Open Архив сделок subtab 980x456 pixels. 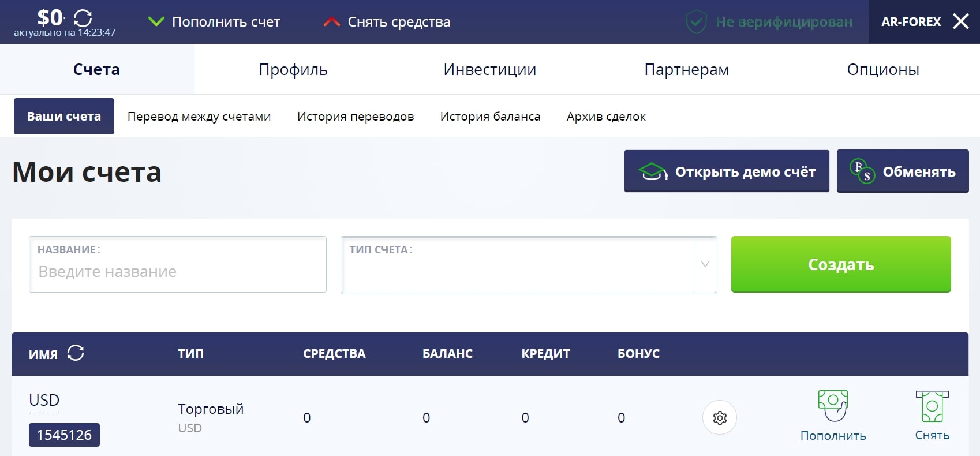coord(606,117)
